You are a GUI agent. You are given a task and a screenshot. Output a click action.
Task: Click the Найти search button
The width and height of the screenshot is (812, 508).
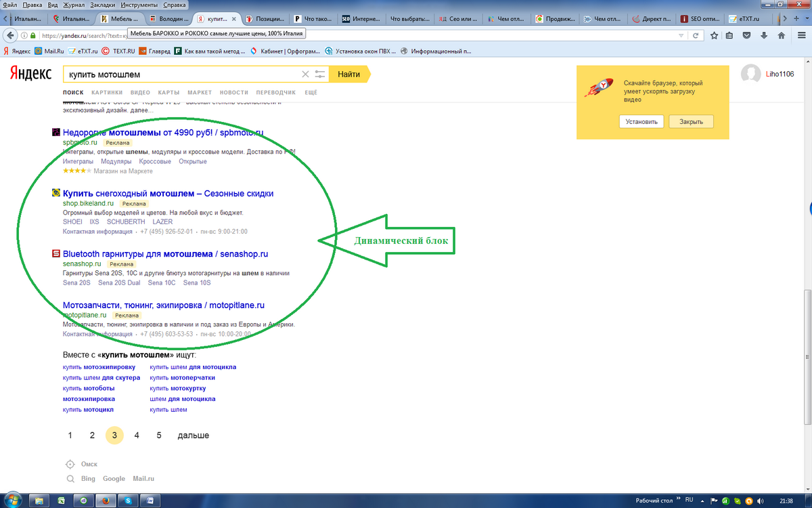pyautogui.click(x=349, y=75)
